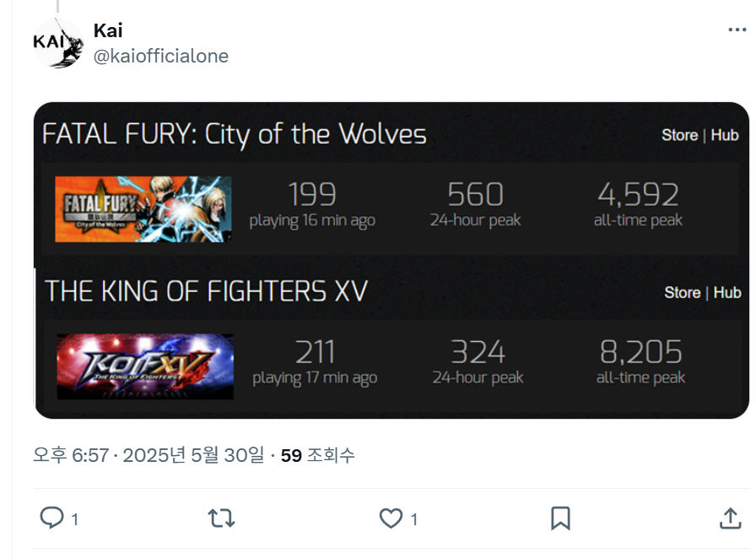Open the Store link for KING OF FIGHTERS XV
Image resolution: width=756 pixels, height=559 pixels.
pyautogui.click(x=682, y=292)
